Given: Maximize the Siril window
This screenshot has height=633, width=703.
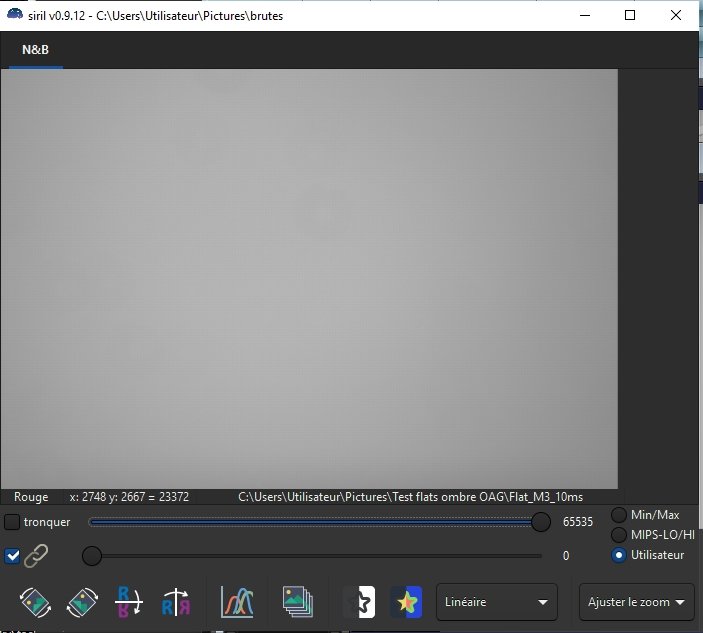Looking at the screenshot, I should coord(630,15).
